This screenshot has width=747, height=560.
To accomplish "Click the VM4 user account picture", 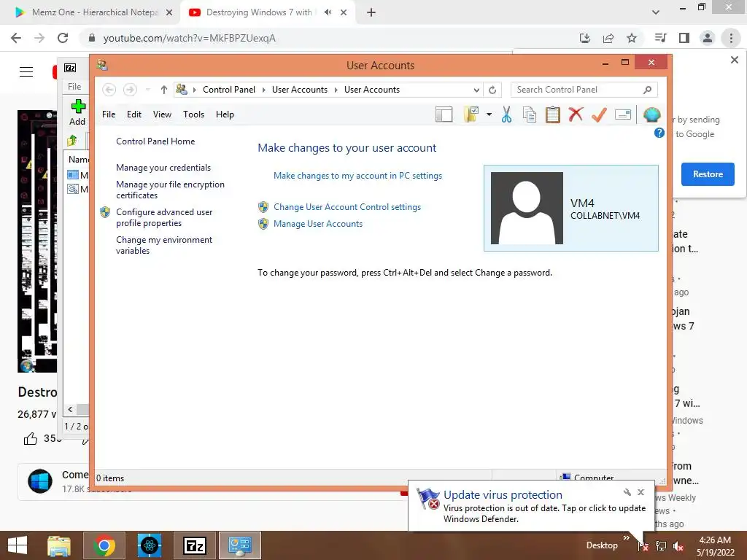I will (527, 208).
